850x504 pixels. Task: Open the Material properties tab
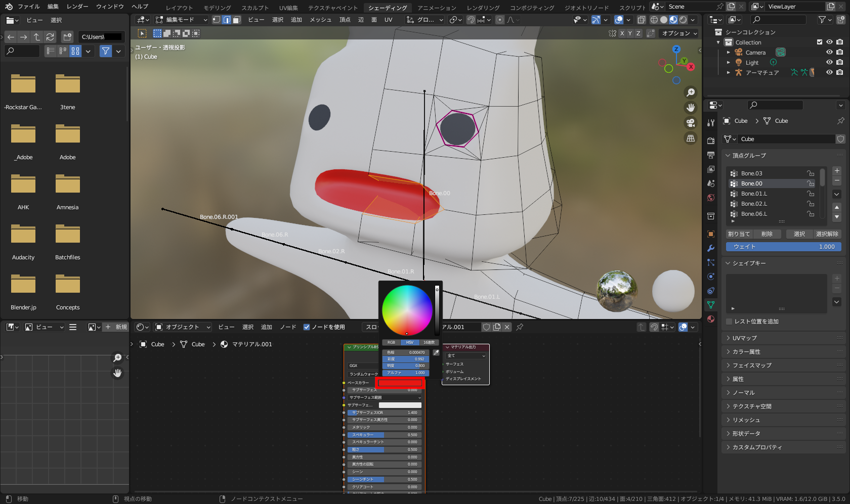coord(711,319)
